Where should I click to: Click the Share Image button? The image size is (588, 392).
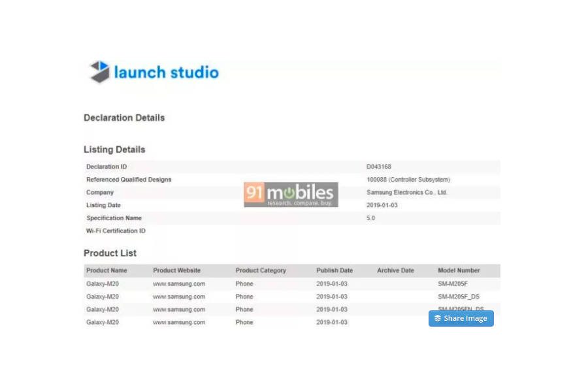[x=461, y=318]
